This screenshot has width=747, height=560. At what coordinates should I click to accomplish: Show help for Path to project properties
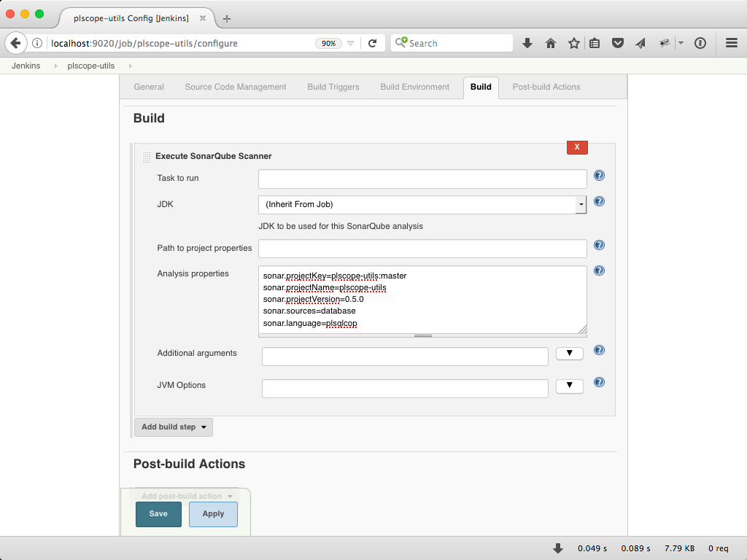pyautogui.click(x=600, y=245)
